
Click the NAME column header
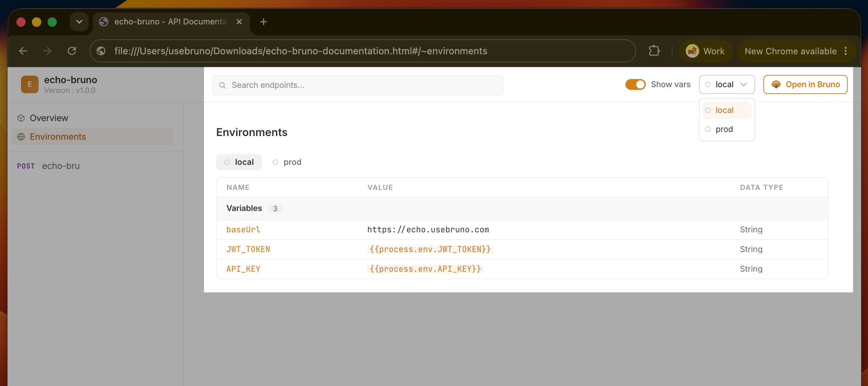pos(238,188)
